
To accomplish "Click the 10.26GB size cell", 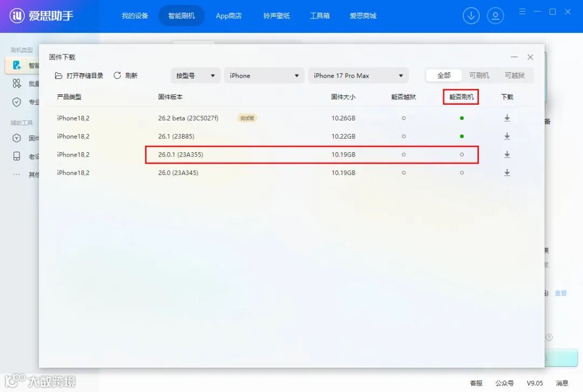I will [x=343, y=118].
